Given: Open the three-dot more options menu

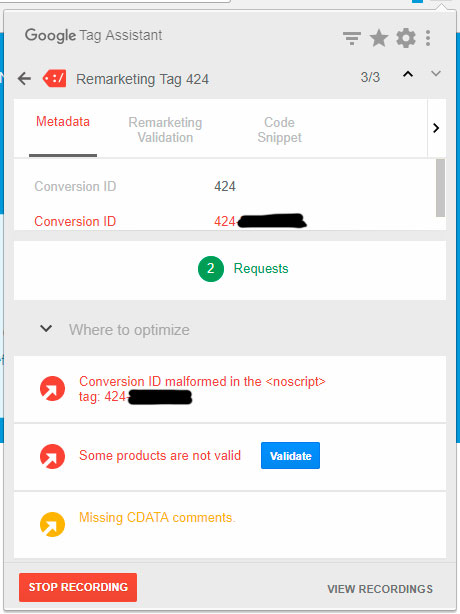Looking at the screenshot, I should tap(428, 38).
